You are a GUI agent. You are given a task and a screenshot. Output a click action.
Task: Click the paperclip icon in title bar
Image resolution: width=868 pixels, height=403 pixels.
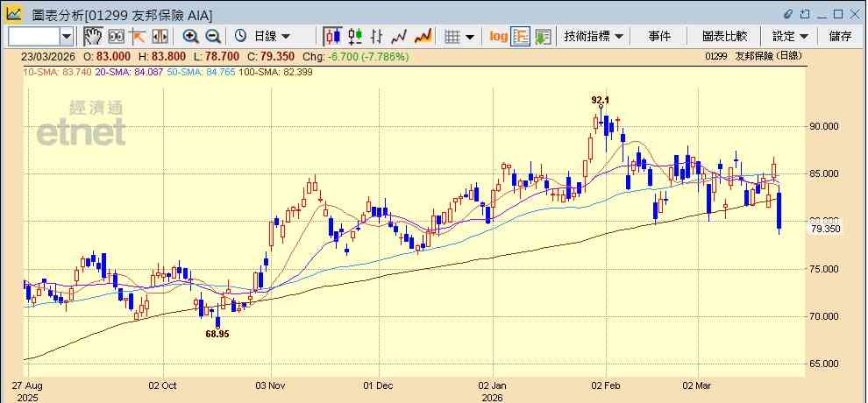click(x=788, y=14)
